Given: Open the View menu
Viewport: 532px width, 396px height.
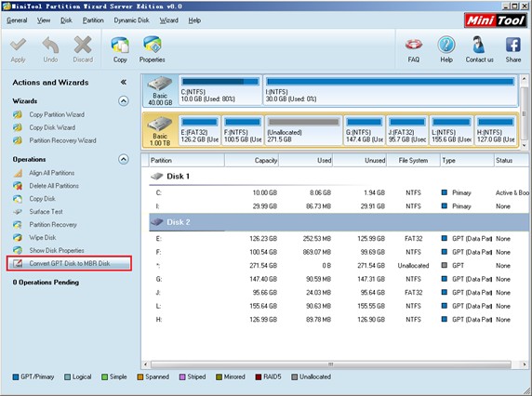Looking at the screenshot, I should point(44,20).
